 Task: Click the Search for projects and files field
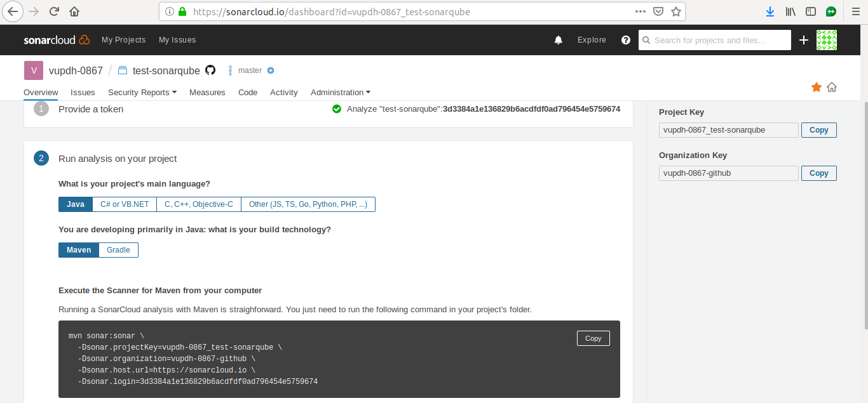pos(715,40)
